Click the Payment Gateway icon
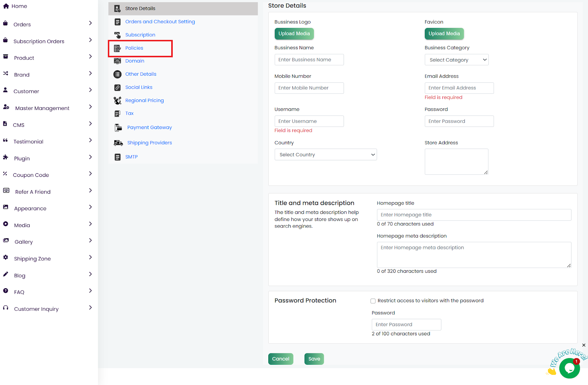The height and width of the screenshot is (385, 588). (118, 128)
